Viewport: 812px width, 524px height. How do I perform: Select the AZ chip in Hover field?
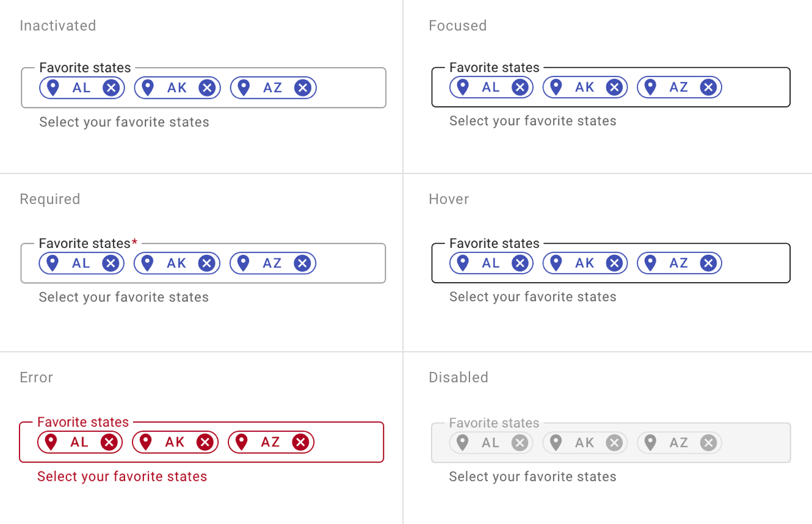pos(680,263)
